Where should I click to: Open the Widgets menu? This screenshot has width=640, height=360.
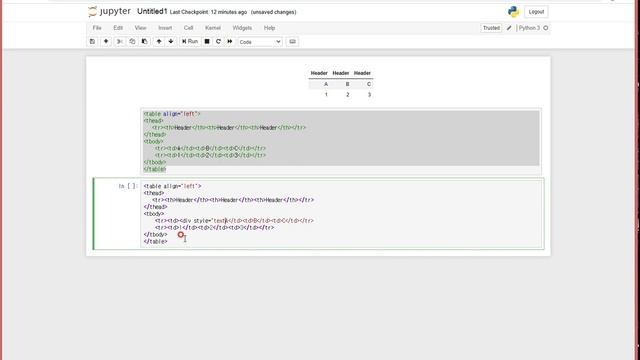click(x=242, y=28)
